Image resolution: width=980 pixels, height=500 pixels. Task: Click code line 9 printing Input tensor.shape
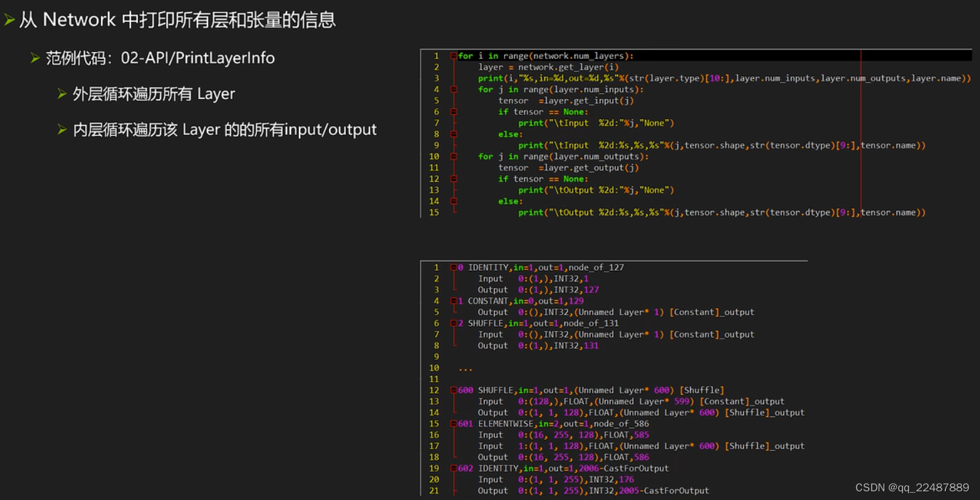722,145
